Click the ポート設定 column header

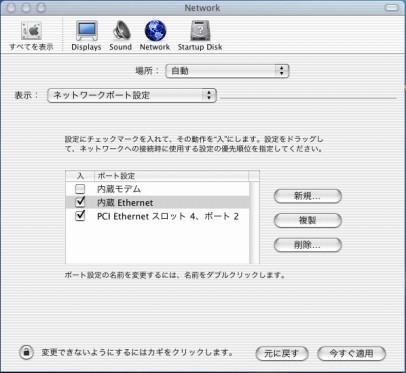(x=172, y=176)
